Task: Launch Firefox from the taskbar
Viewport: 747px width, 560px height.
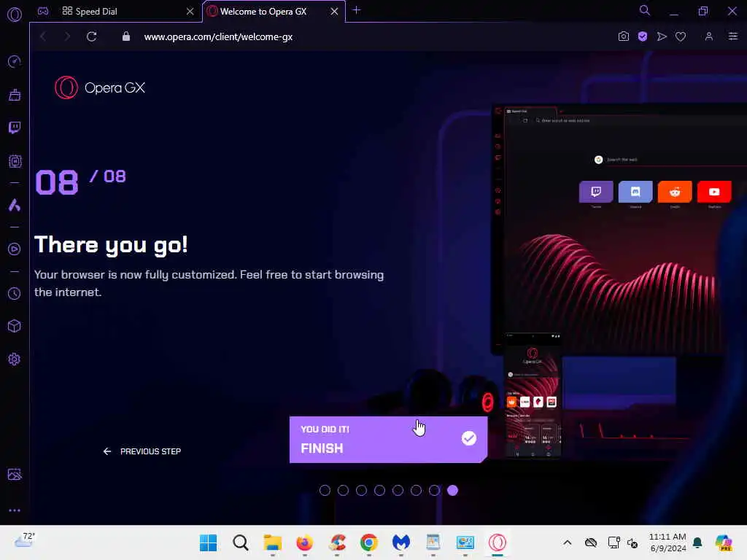Action: [304, 542]
